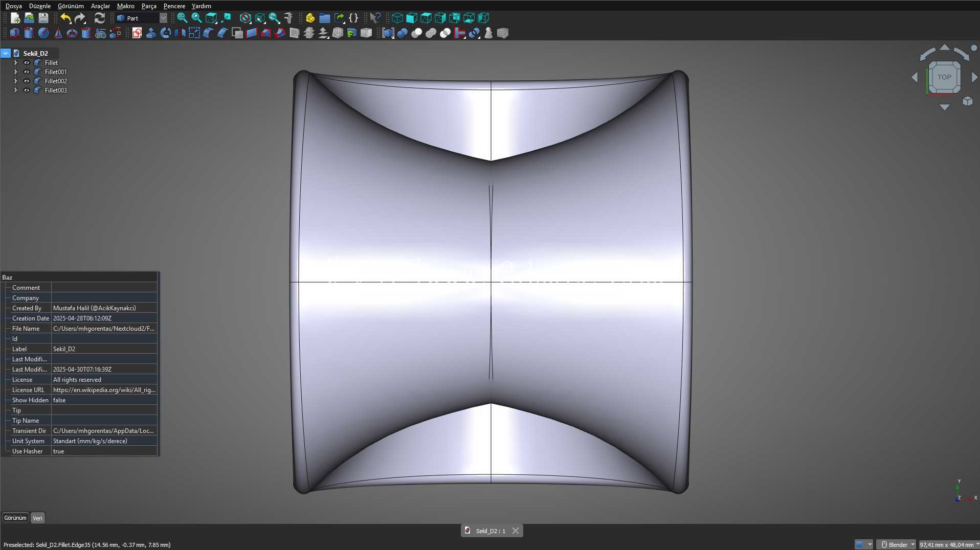Viewport: 980px width, 550px height.
Task: Expand the Fillet002 tree item
Action: 15,81
